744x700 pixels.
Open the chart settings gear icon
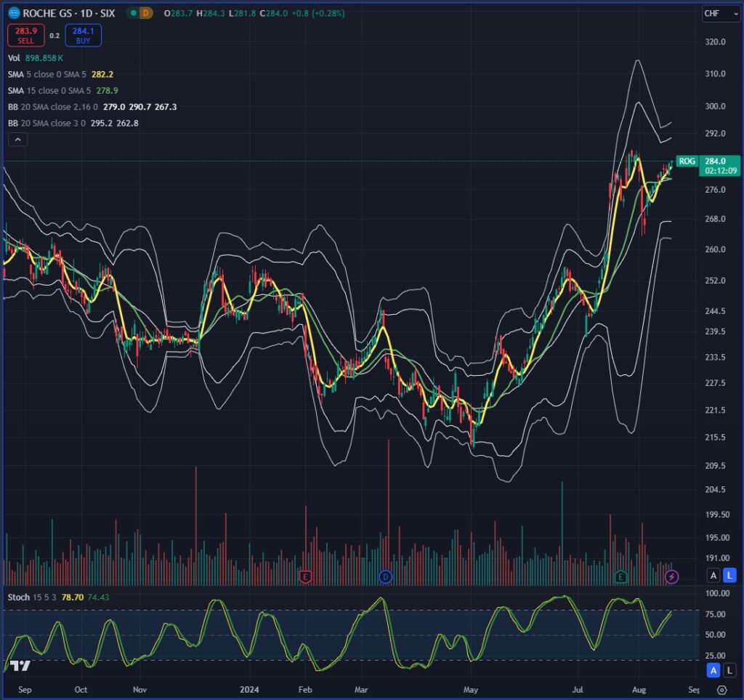tap(721, 690)
